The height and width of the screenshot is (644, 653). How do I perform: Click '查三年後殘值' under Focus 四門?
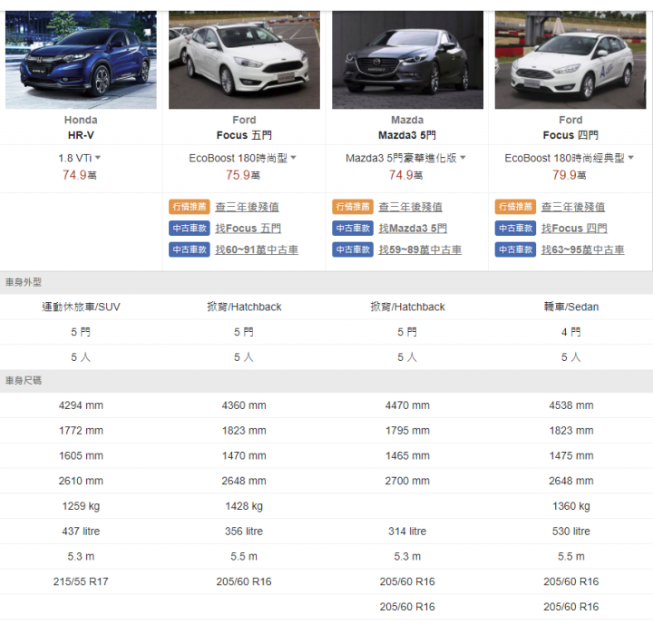coord(573,207)
